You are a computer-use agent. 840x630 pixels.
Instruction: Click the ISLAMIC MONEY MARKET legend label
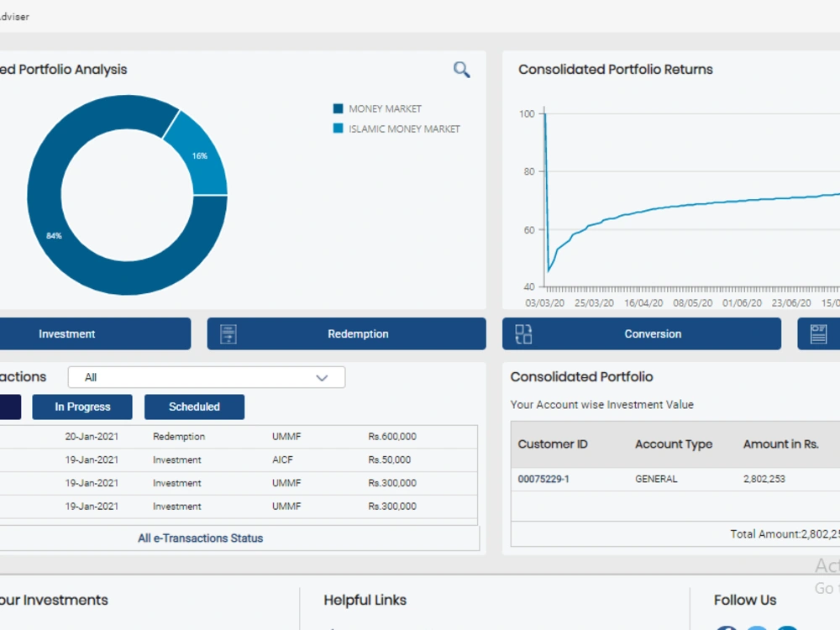(x=405, y=129)
